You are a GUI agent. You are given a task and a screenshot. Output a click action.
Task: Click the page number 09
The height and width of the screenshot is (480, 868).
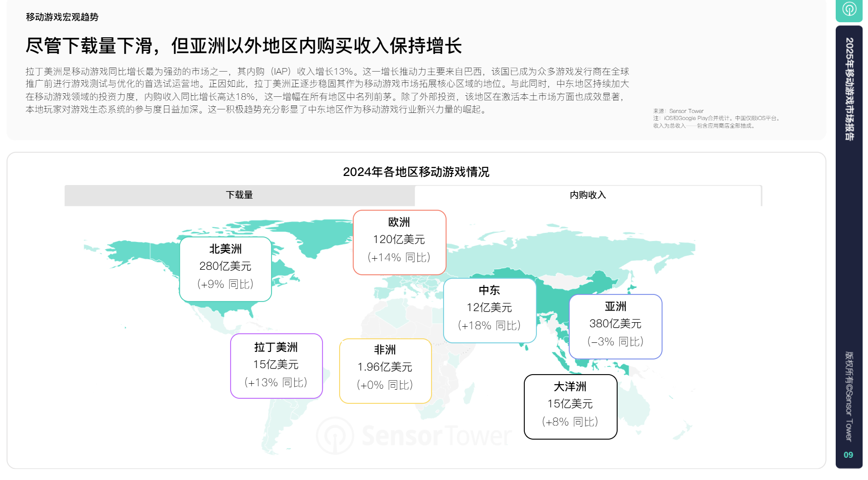pyautogui.click(x=848, y=455)
